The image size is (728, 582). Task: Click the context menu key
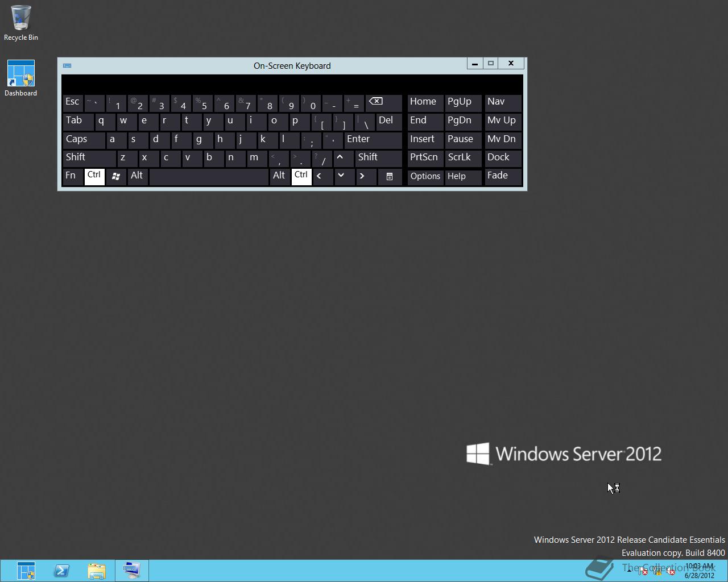[390, 176]
